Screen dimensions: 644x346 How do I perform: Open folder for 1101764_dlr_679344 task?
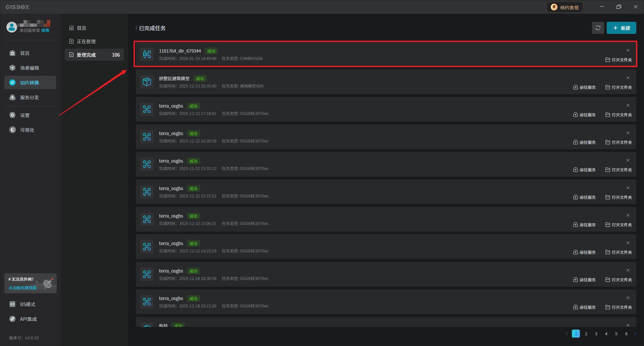[x=619, y=60]
